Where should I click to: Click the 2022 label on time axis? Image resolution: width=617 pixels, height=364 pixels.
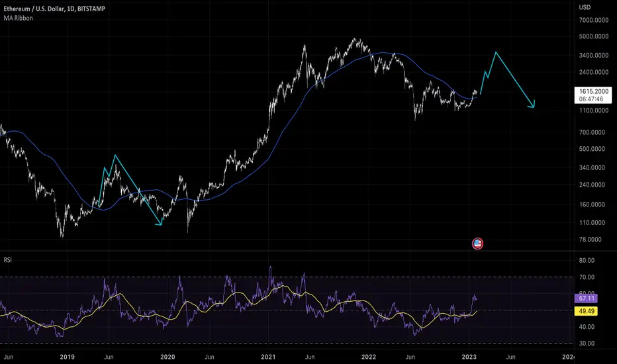[x=369, y=357]
